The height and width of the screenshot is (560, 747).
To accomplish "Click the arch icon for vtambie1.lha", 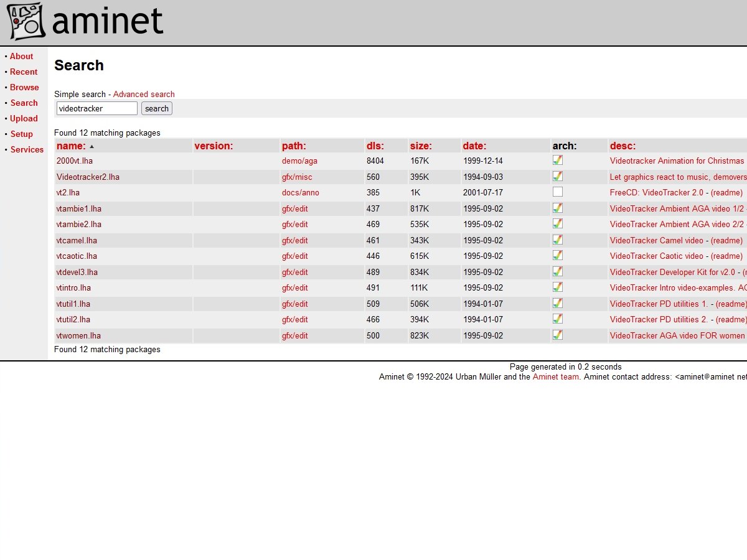I will pos(558,208).
